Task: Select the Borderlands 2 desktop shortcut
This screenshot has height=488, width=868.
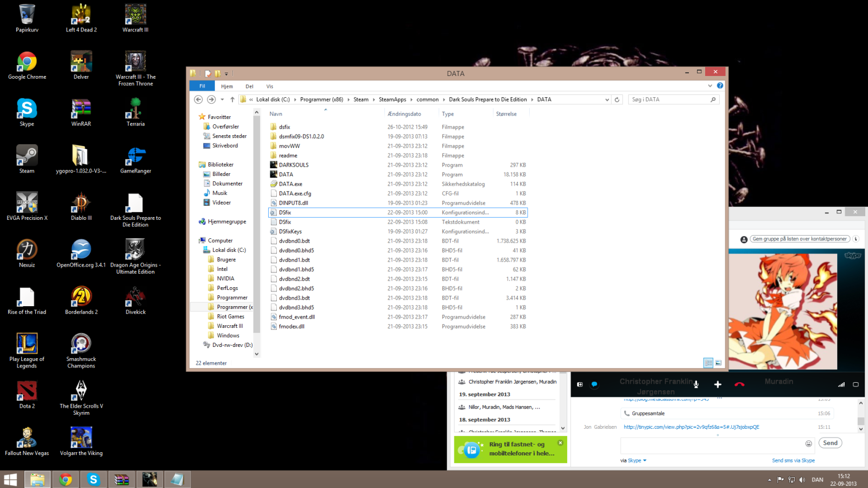Action: pos(81,300)
